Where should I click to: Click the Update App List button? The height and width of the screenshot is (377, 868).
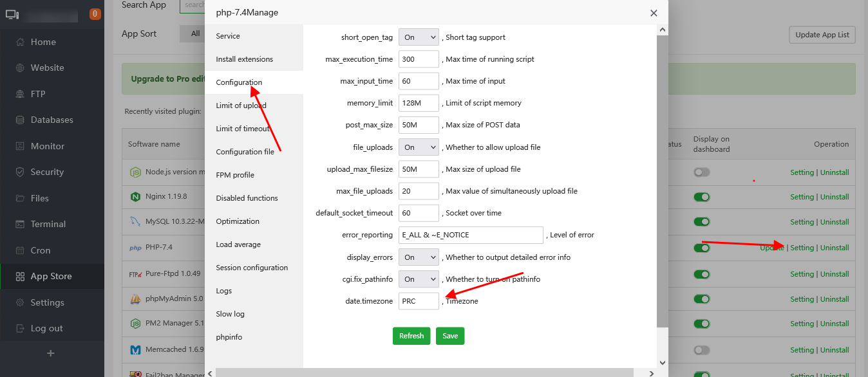(x=822, y=35)
